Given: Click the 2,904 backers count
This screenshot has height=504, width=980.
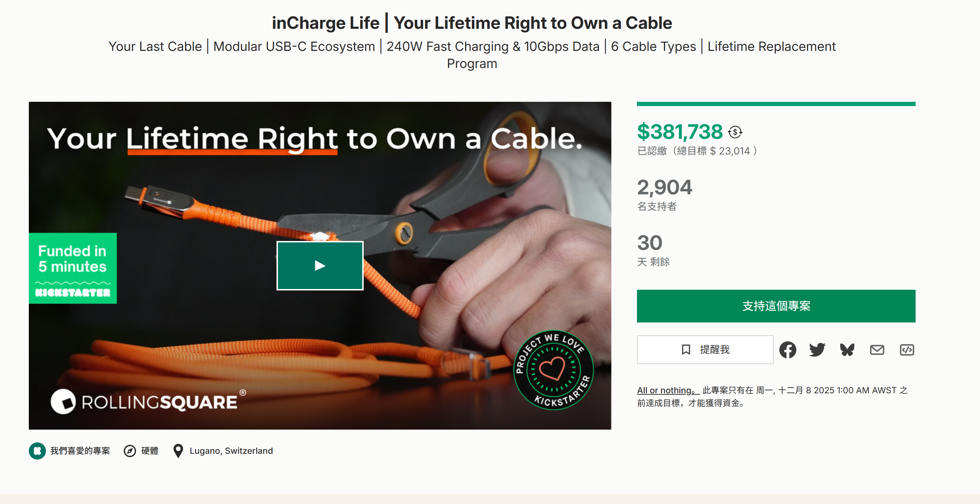Looking at the screenshot, I should [x=665, y=188].
